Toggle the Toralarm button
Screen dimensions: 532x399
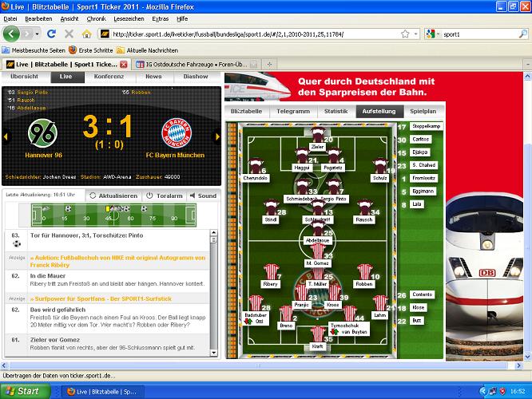(165, 196)
